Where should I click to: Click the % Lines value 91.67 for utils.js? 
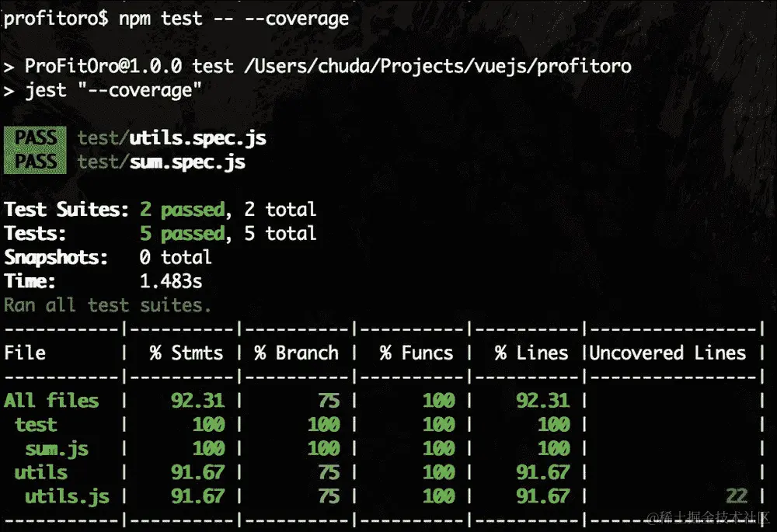point(543,495)
